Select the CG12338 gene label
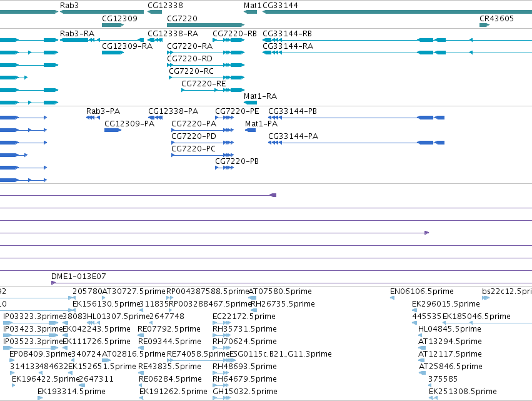Image resolution: width=532 pixels, height=401 pixels. [x=165, y=6]
